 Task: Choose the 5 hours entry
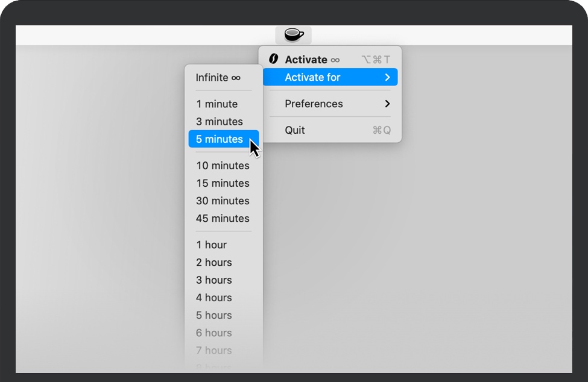click(x=213, y=315)
